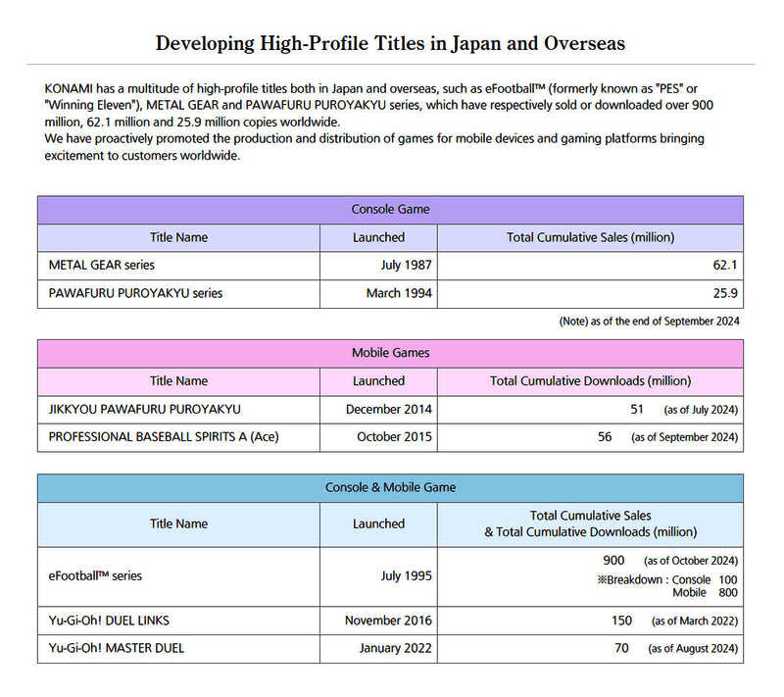The width and height of the screenshot is (784, 697).
Task: Click the December 2014 launch date
Action: [389, 409]
